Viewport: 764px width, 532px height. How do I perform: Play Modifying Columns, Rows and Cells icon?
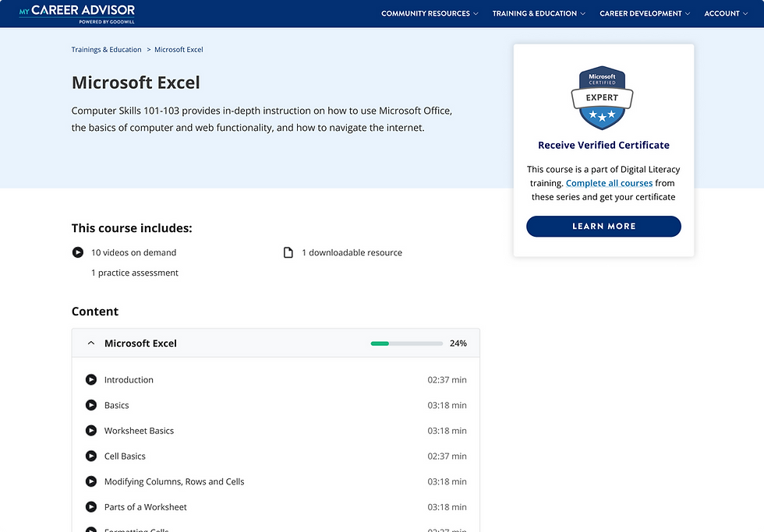point(91,481)
